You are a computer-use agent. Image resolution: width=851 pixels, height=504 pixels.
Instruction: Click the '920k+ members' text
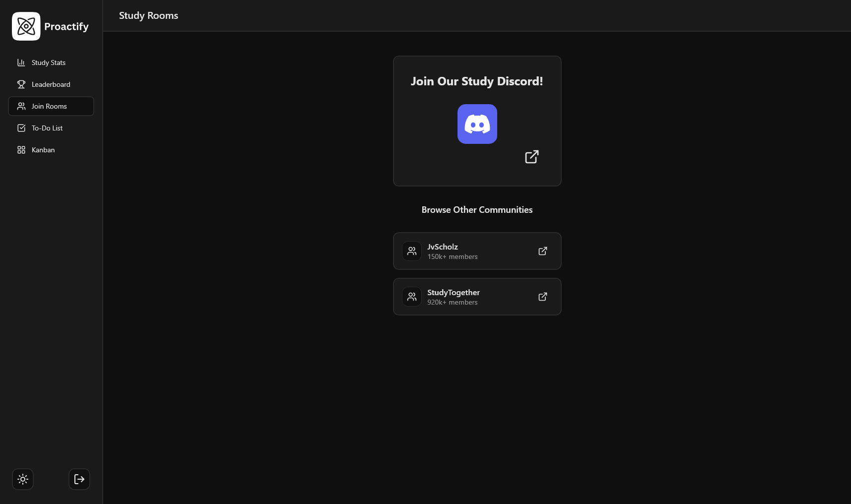point(453,303)
